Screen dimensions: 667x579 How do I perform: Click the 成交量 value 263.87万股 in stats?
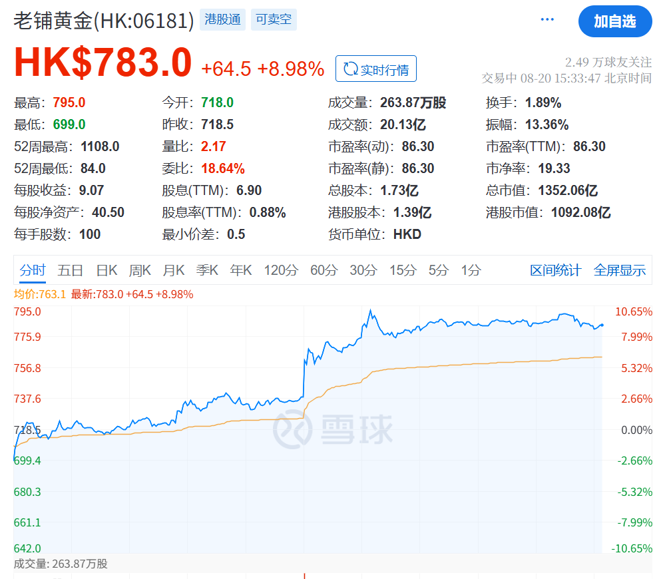pyautogui.click(x=413, y=103)
